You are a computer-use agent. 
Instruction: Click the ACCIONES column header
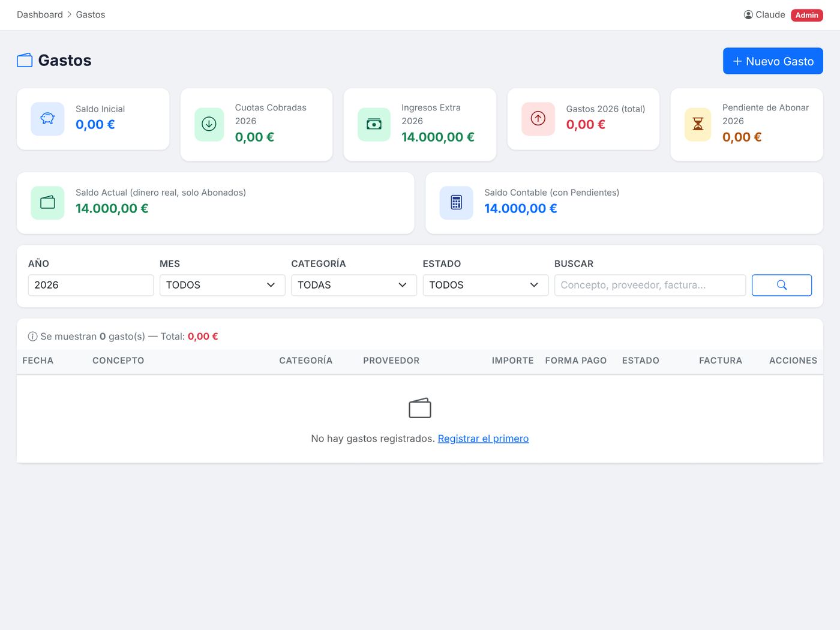[x=793, y=361]
